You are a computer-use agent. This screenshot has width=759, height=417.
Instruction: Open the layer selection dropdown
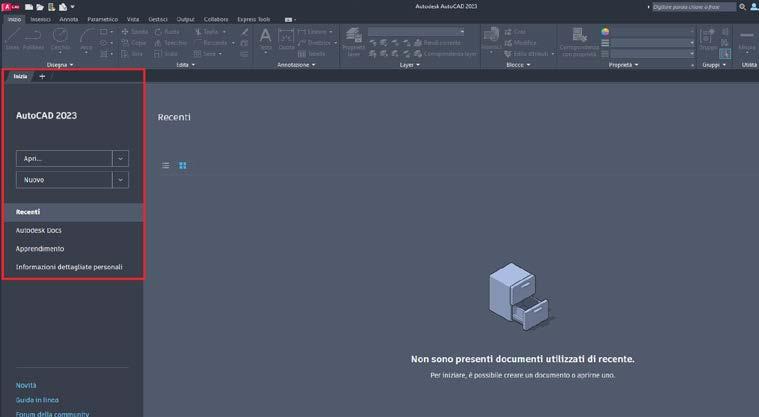tap(416, 31)
